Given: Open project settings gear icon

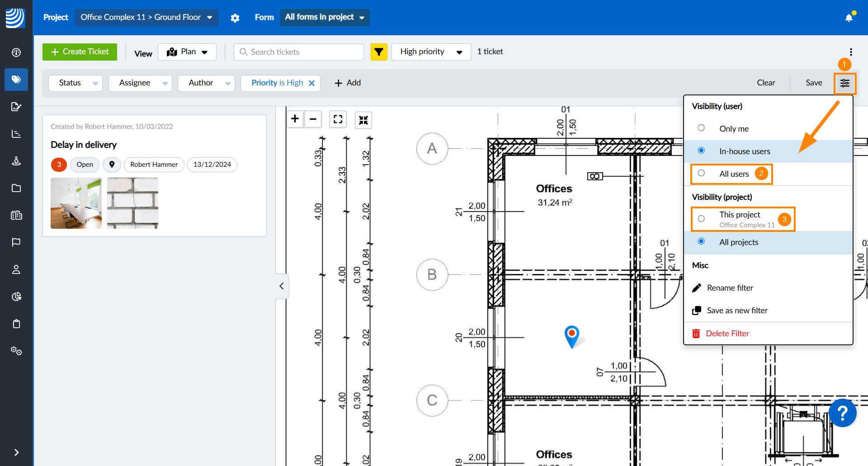Looking at the screenshot, I should click(x=235, y=18).
